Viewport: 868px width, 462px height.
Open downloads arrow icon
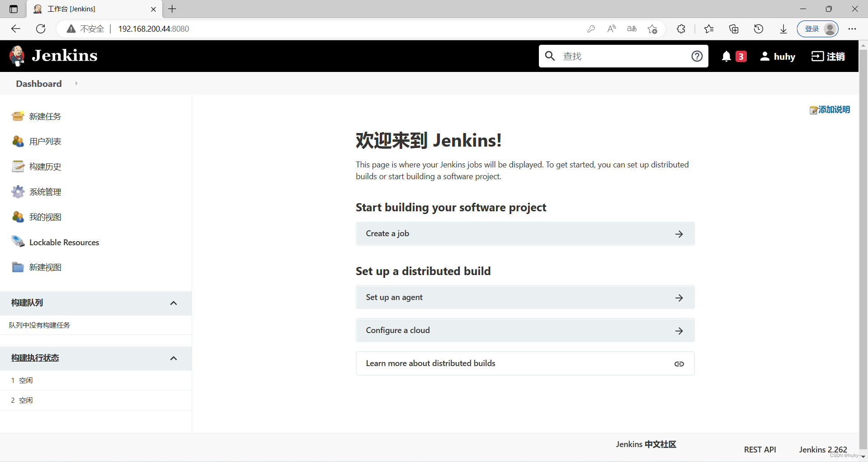point(783,29)
